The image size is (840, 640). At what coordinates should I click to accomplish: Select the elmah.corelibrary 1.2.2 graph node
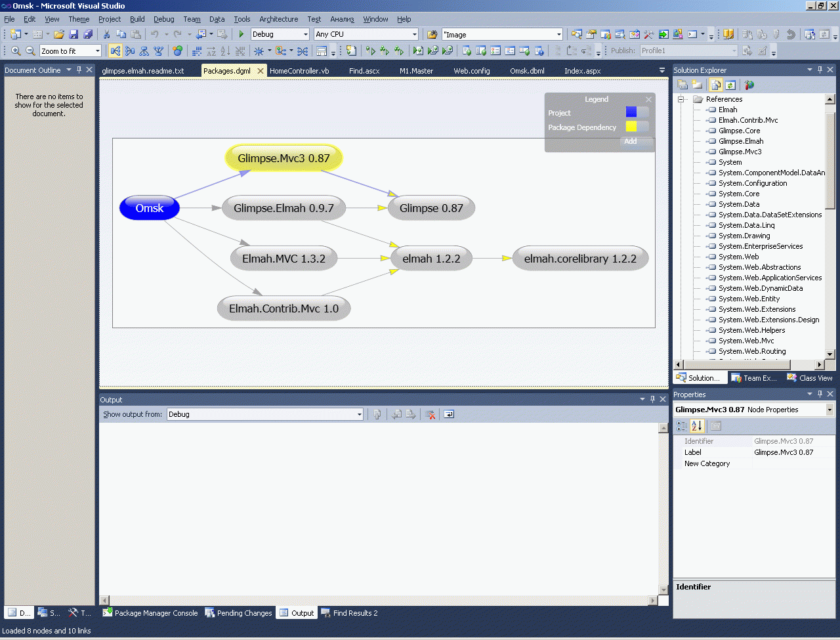click(580, 259)
